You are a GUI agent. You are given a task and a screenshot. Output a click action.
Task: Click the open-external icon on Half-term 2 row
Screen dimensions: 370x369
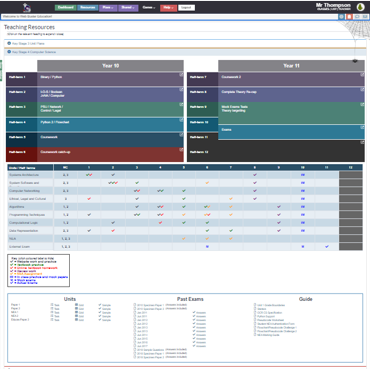pos(181,89)
